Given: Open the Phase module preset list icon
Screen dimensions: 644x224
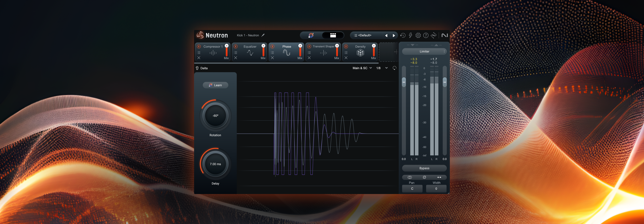Looking at the screenshot, I should [x=272, y=53].
